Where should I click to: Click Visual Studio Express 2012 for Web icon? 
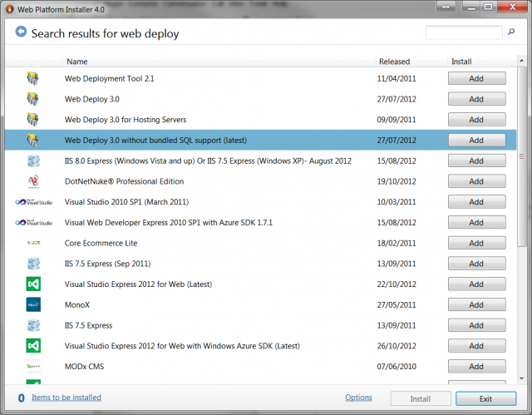point(33,284)
